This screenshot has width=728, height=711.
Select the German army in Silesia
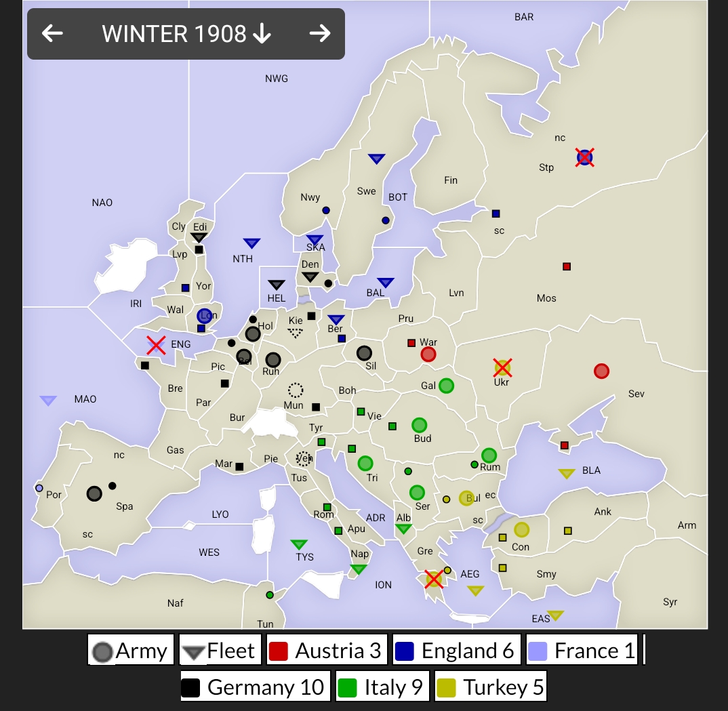(364, 353)
